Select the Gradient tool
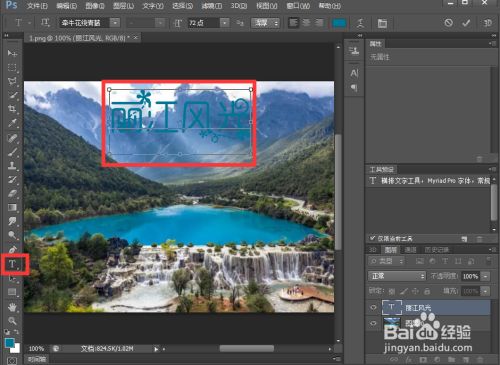This screenshot has width=500, height=365. point(12,207)
